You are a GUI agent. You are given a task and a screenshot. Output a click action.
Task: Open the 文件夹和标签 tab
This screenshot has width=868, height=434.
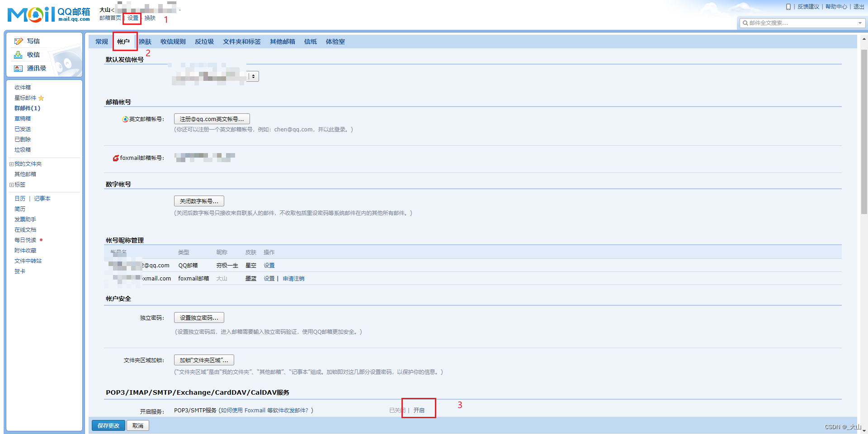242,42
